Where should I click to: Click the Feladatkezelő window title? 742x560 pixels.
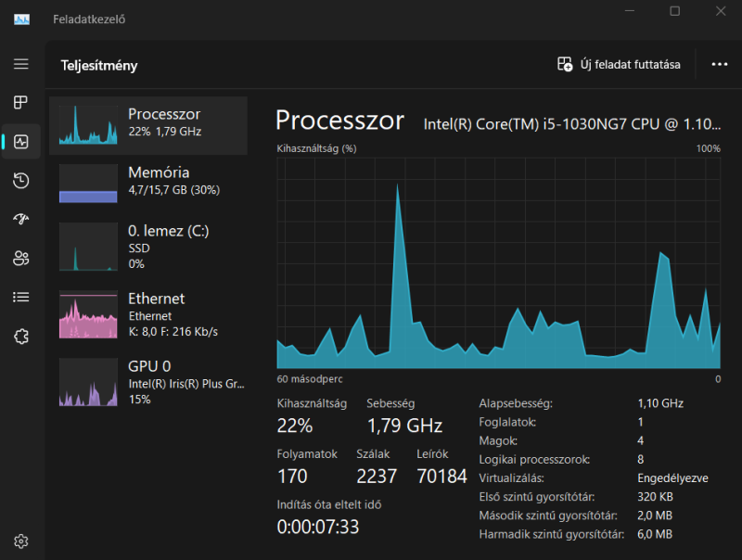(89, 19)
